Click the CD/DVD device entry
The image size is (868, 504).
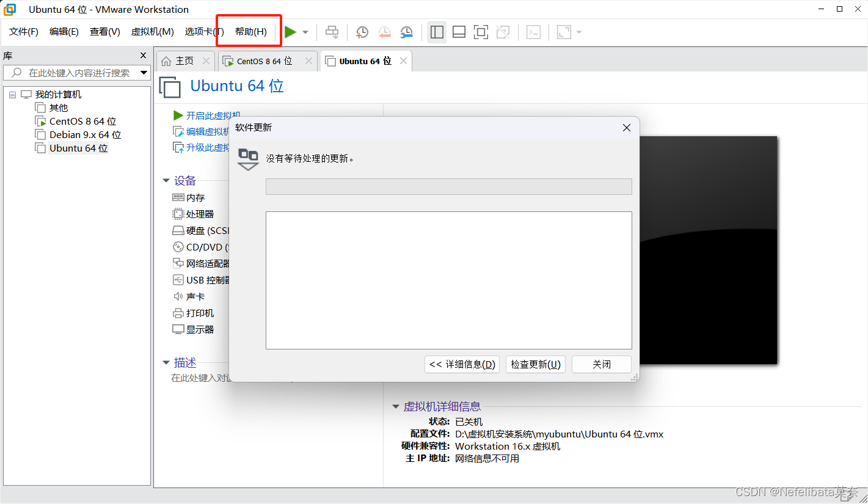click(x=201, y=247)
